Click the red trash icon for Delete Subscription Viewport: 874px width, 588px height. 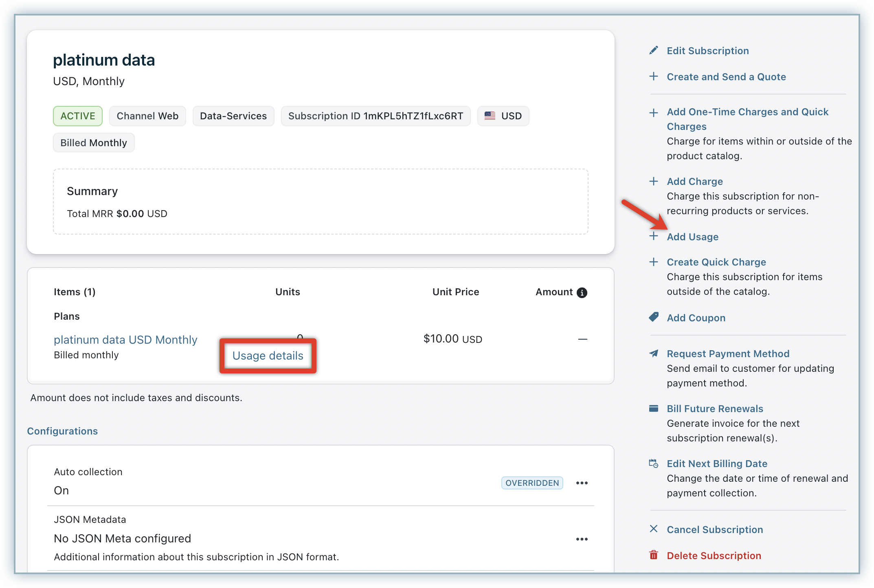(654, 555)
